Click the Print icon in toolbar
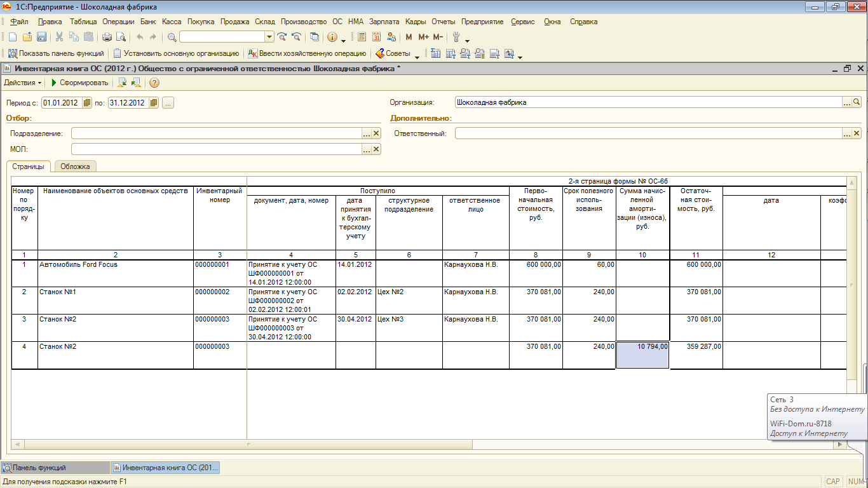The image size is (868, 488). coord(107,37)
